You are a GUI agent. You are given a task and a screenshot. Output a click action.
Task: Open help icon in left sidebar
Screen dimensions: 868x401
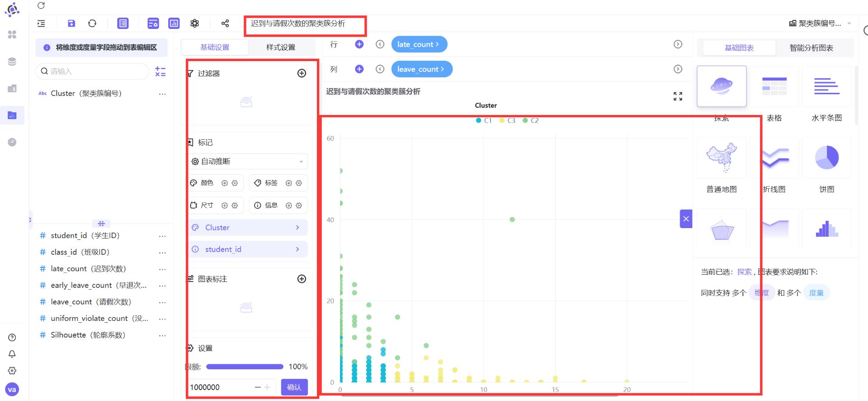click(x=12, y=338)
